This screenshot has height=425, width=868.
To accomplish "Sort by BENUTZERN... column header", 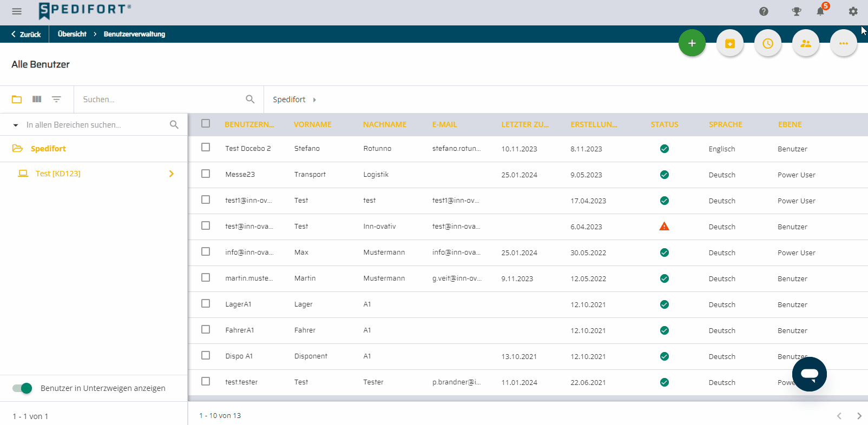I will tap(249, 124).
